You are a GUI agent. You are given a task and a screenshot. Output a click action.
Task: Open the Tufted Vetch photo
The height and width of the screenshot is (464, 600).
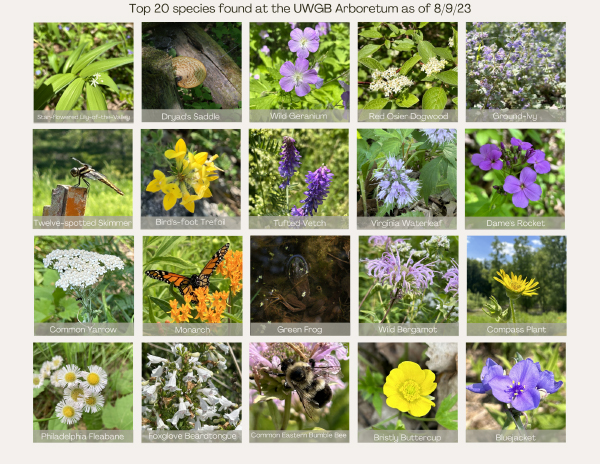coord(299,179)
